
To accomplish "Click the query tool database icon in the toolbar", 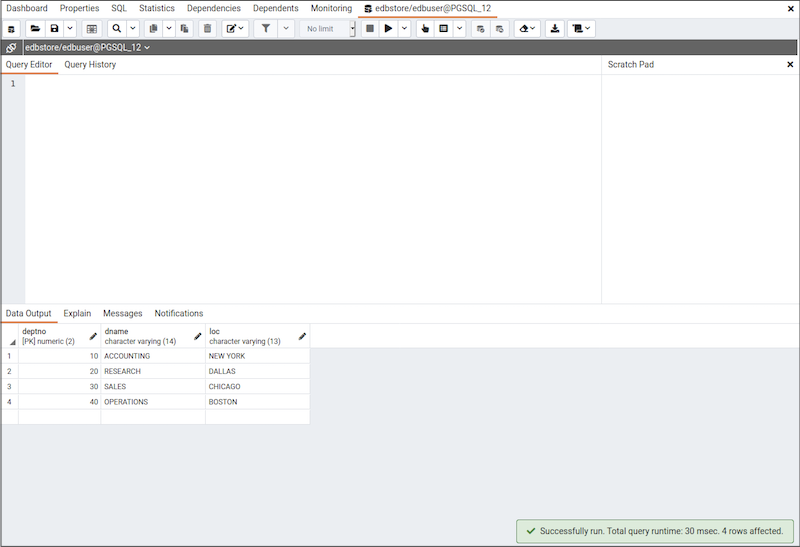I will 11,29.
